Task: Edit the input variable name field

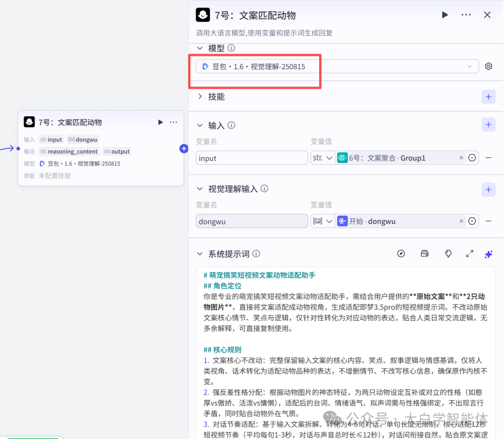Action: (x=252, y=158)
